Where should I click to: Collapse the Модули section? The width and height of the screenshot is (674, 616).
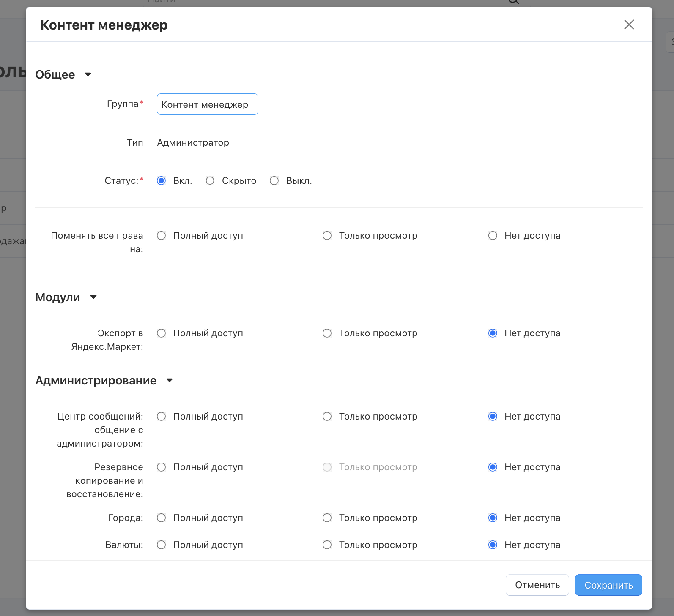click(x=93, y=297)
